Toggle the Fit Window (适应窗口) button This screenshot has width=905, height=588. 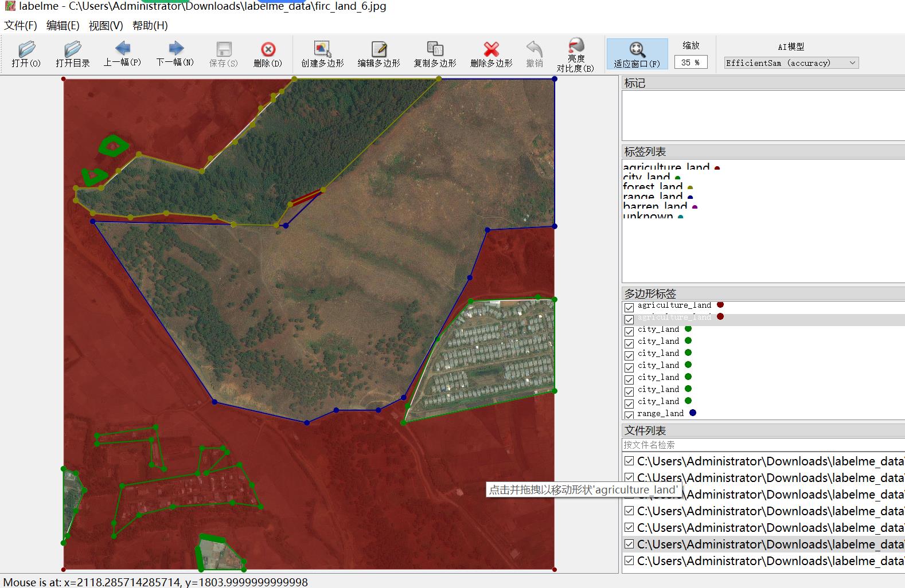[x=637, y=54]
